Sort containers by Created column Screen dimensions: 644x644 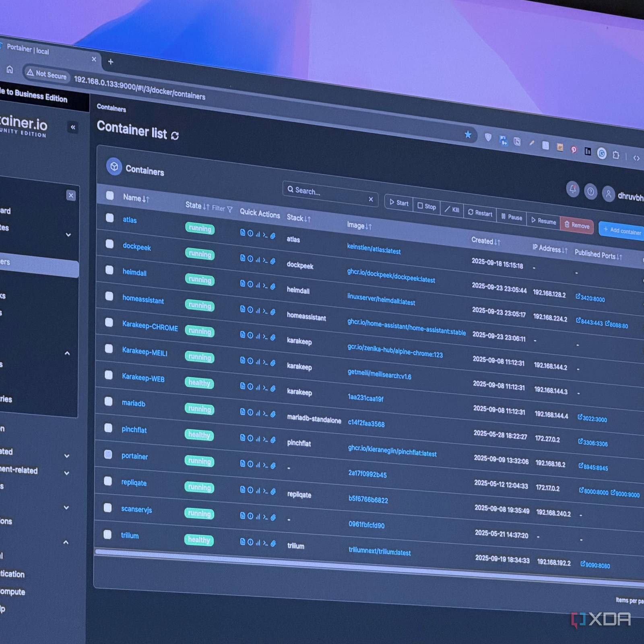point(486,241)
